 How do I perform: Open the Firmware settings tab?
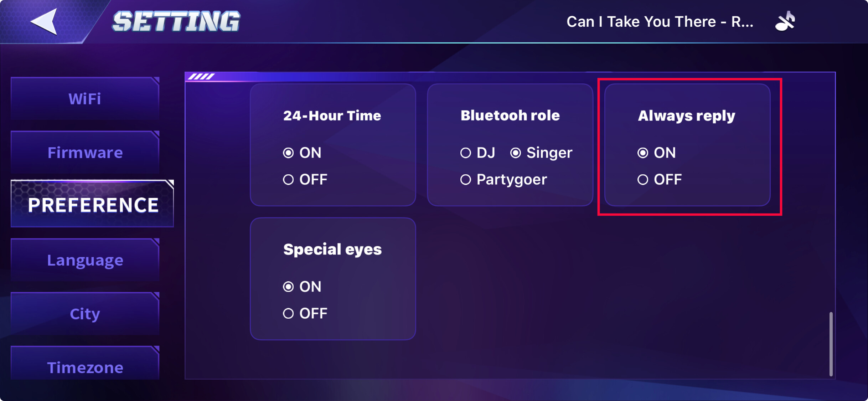click(85, 153)
